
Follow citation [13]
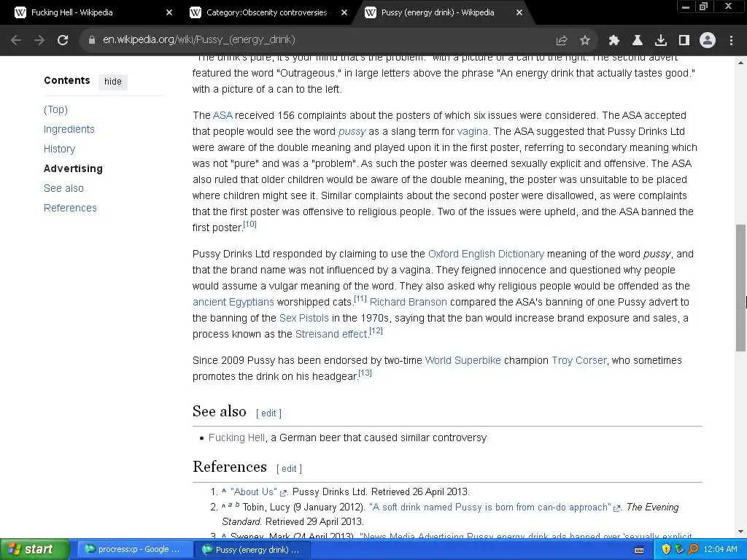pyautogui.click(x=365, y=373)
